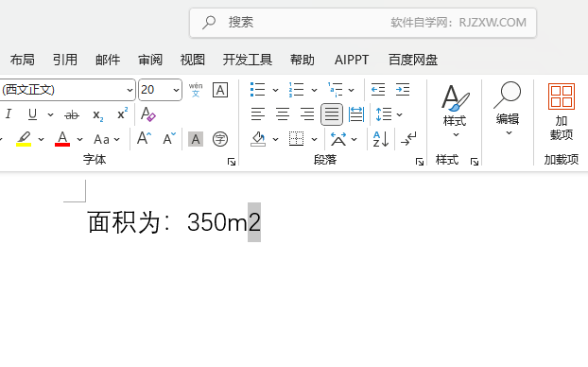Apply numbered list
Viewport: 588px width, 367px height.
coord(296,90)
